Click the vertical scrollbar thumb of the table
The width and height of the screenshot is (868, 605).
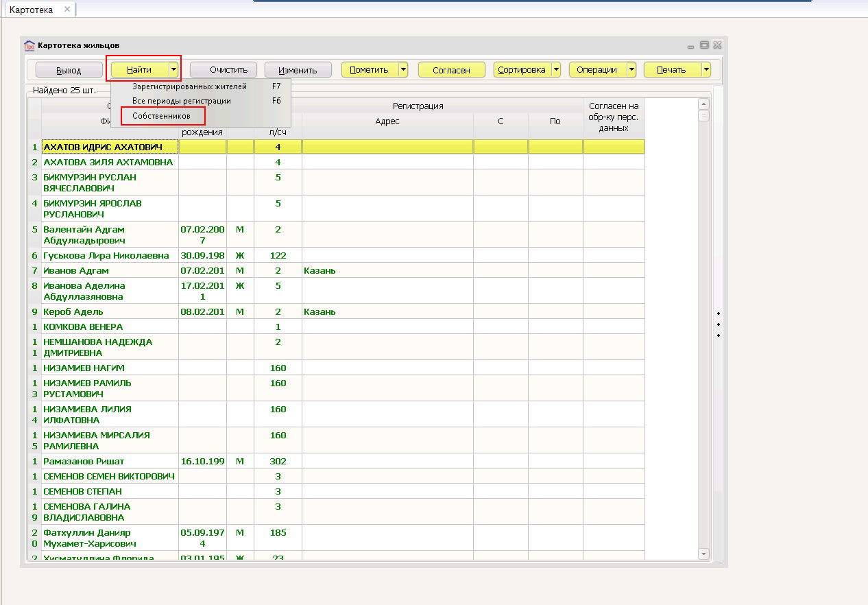pyautogui.click(x=703, y=116)
